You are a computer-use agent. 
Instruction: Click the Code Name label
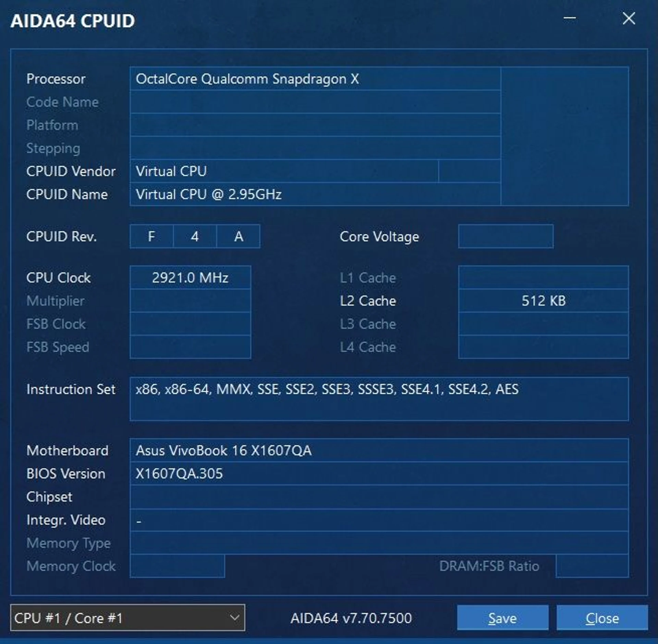click(x=63, y=102)
